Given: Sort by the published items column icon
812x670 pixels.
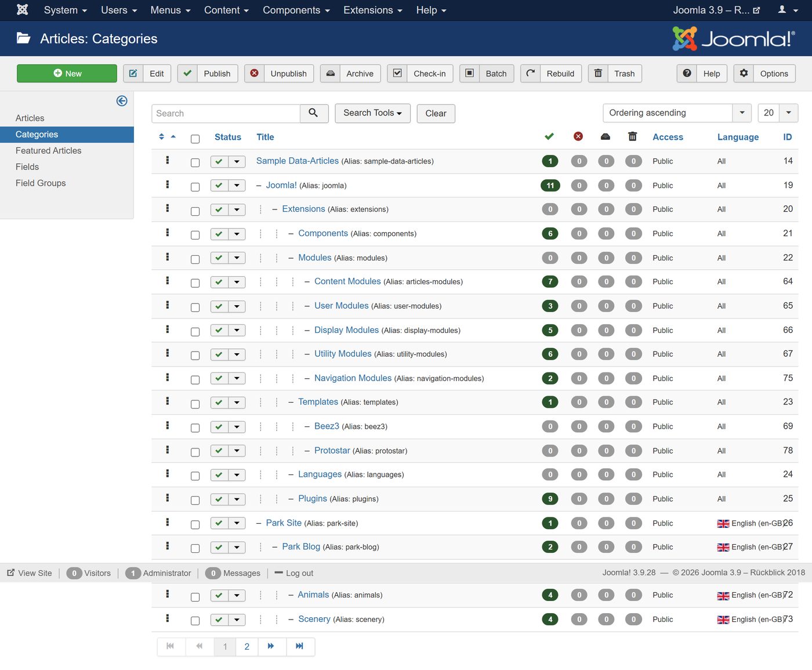Looking at the screenshot, I should (x=549, y=136).
